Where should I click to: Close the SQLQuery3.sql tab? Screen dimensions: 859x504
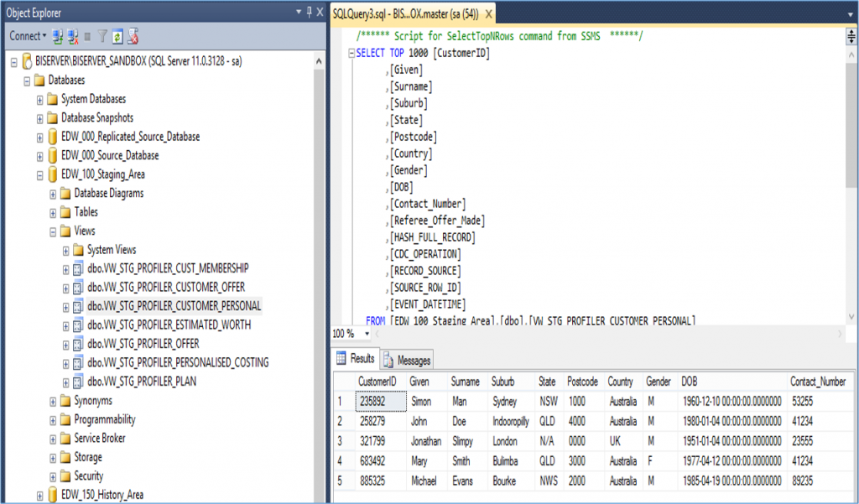coord(489,13)
